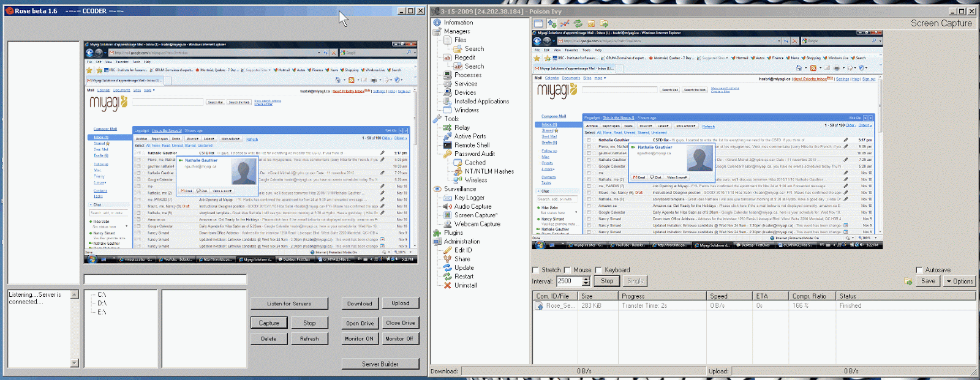This screenshot has height=380, width=980.
Task: Select the Restart item under Administration
Action: tap(464, 277)
